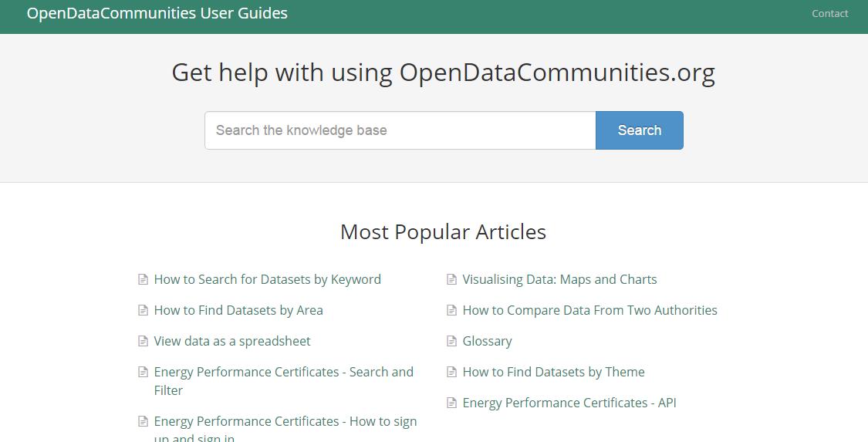Focus the Search the knowledge base field
Screen dimensions: 868x442
click(400, 130)
